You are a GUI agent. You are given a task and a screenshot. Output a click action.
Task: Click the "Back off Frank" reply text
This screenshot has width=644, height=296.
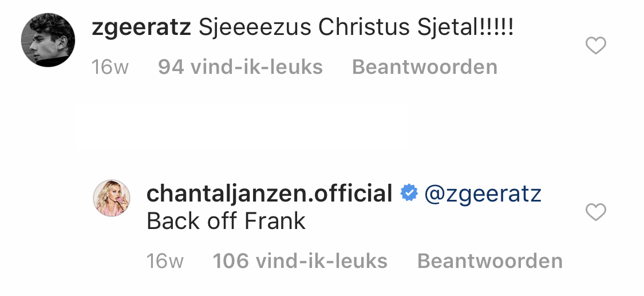(226, 221)
